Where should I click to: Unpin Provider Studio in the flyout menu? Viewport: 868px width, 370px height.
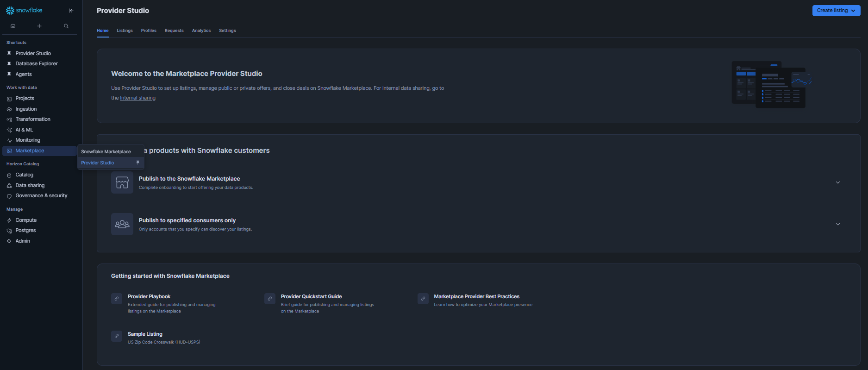click(137, 163)
